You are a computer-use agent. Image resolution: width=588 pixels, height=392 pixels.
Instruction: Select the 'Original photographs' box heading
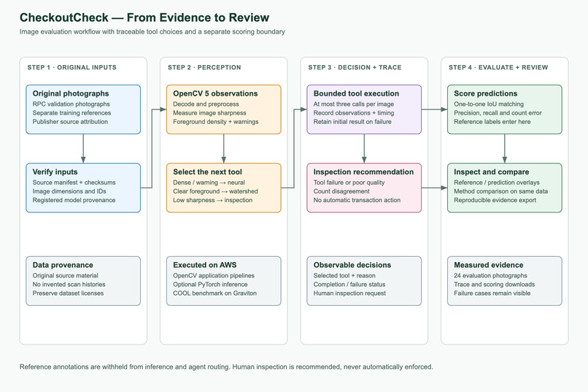pos(71,93)
